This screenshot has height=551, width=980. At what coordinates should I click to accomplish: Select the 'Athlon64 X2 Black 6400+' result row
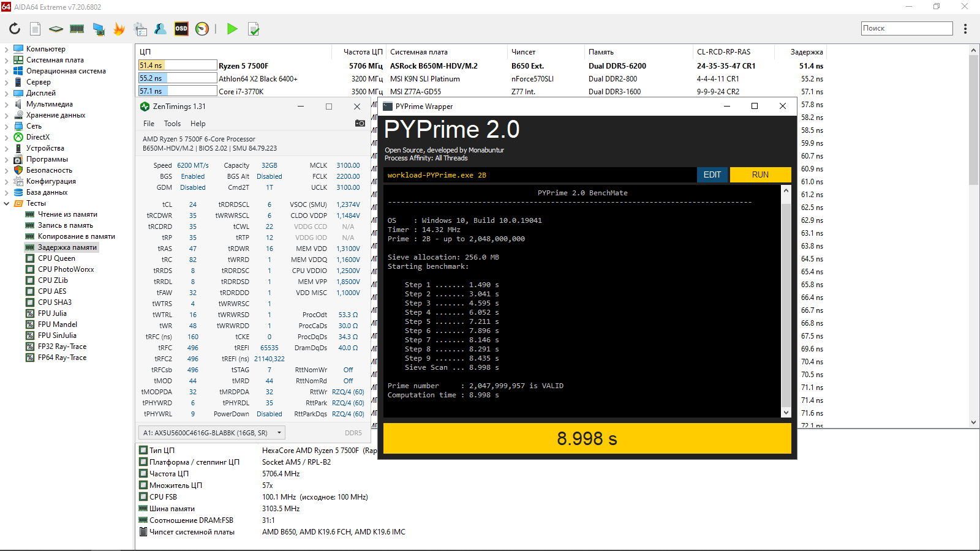click(x=481, y=78)
